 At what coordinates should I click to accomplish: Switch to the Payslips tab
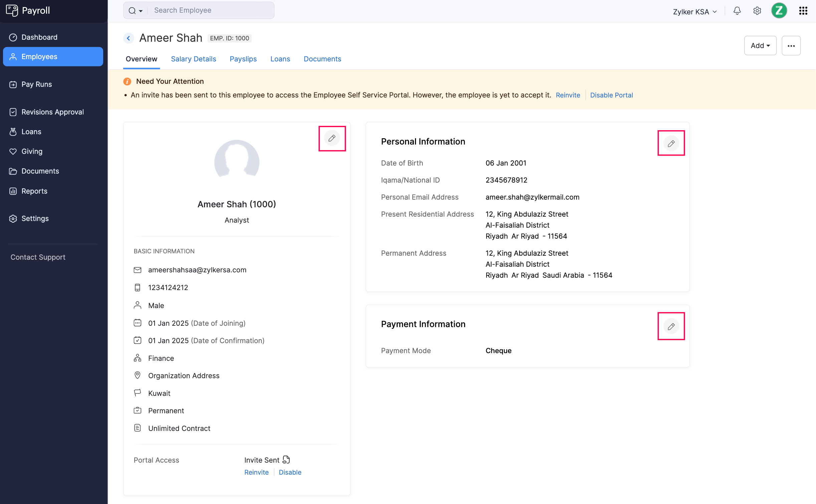pyautogui.click(x=243, y=59)
